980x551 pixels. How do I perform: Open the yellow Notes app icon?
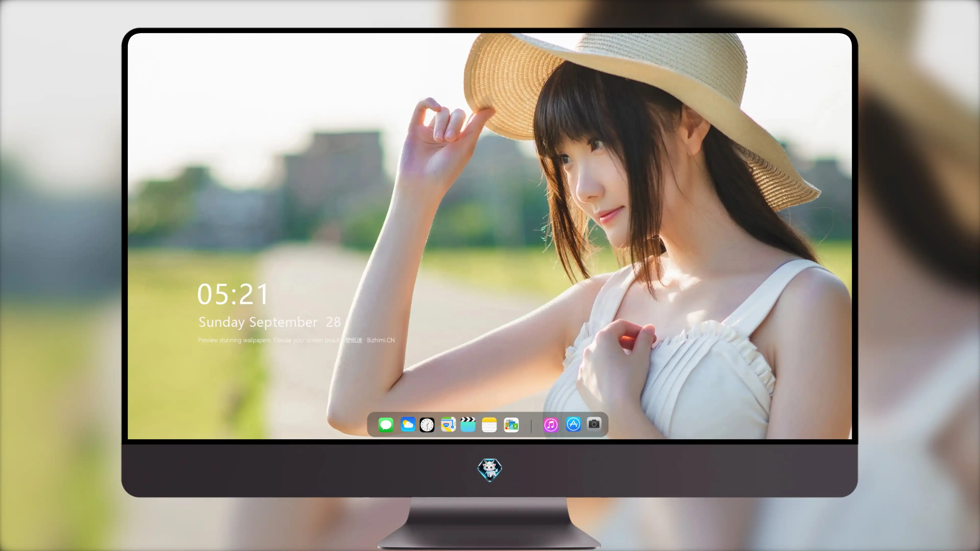pyautogui.click(x=489, y=424)
